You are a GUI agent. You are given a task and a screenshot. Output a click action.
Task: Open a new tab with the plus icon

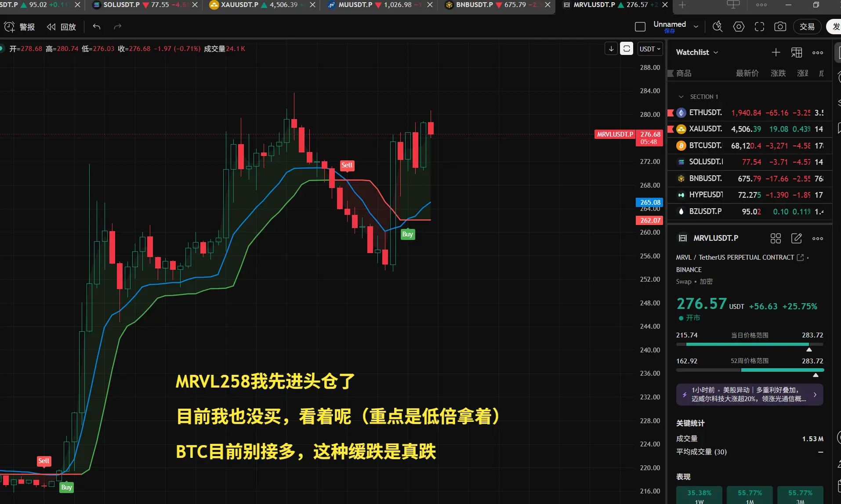click(682, 5)
